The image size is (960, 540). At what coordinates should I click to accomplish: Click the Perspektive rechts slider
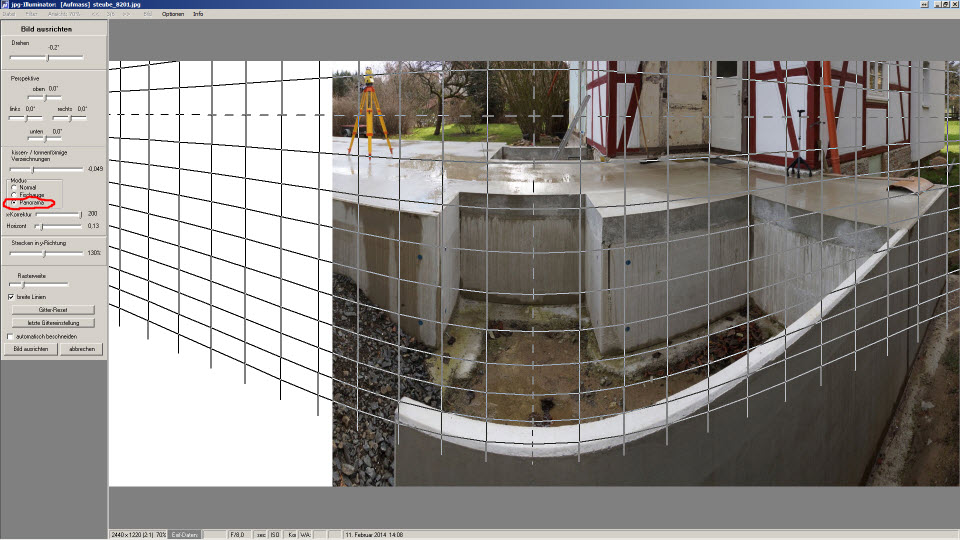72,118
